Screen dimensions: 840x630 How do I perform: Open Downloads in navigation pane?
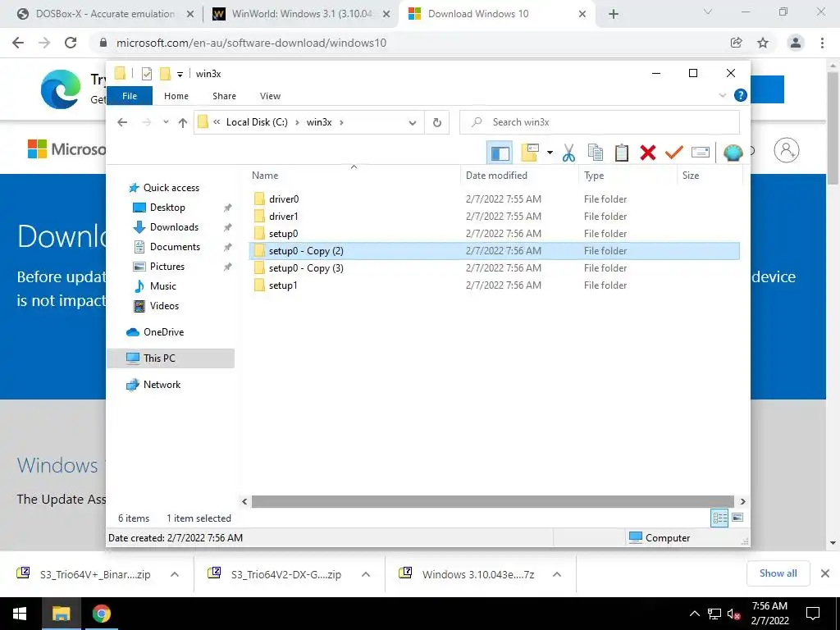pos(174,227)
